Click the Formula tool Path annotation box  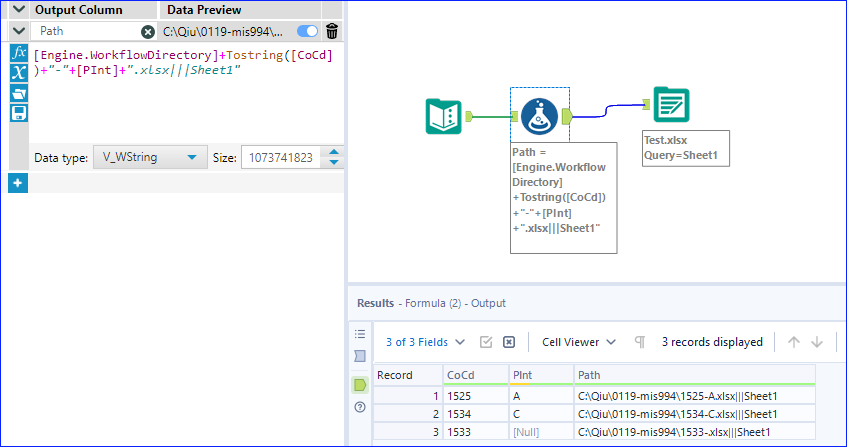point(563,198)
